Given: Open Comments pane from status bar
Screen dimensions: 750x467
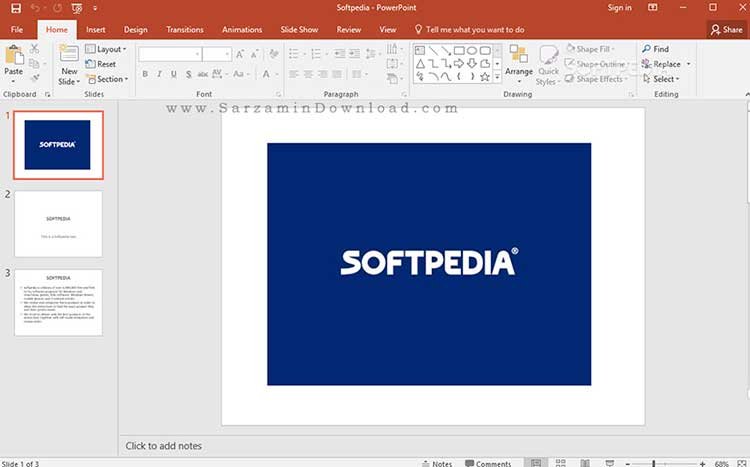Looking at the screenshot, I should coord(488,463).
